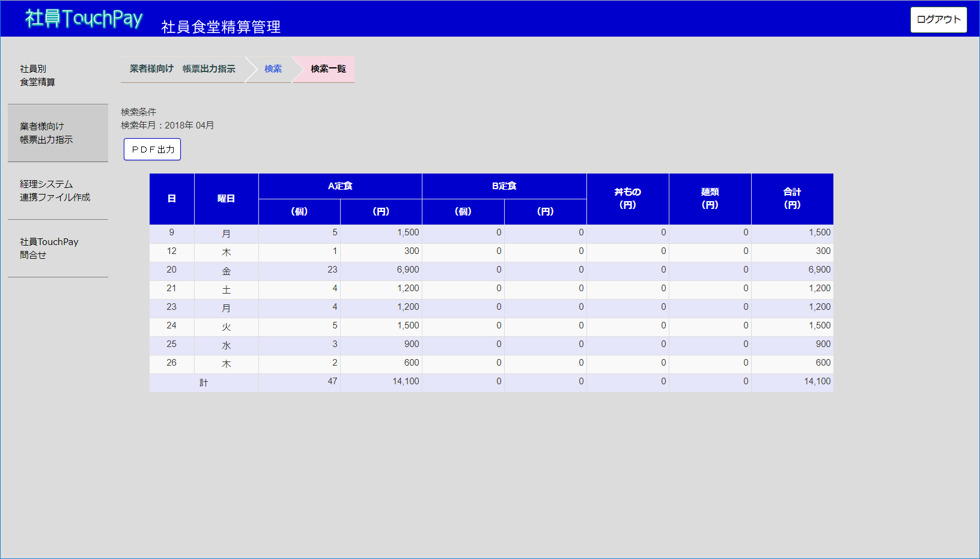Click the day 23 cell
The height and width of the screenshot is (559, 980).
tap(172, 308)
